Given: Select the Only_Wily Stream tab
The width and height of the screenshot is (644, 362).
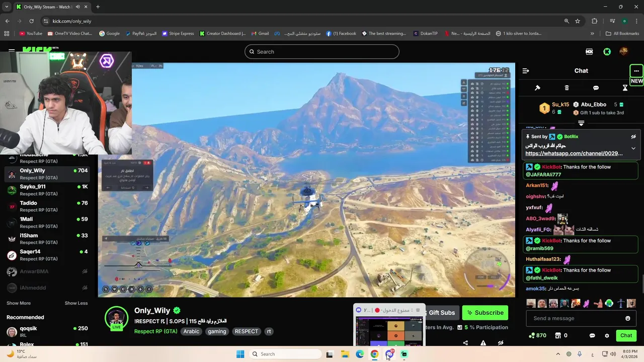Looking at the screenshot, I should click(x=52, y=7).
